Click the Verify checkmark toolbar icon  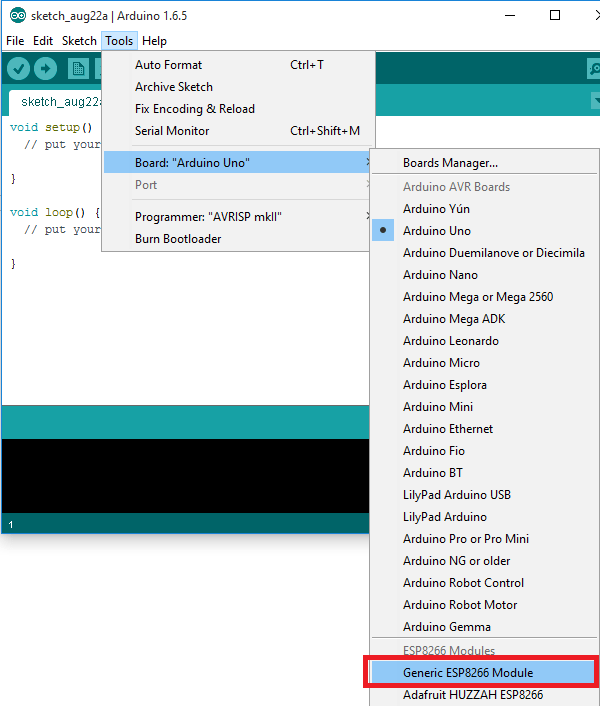pos(18,68)
